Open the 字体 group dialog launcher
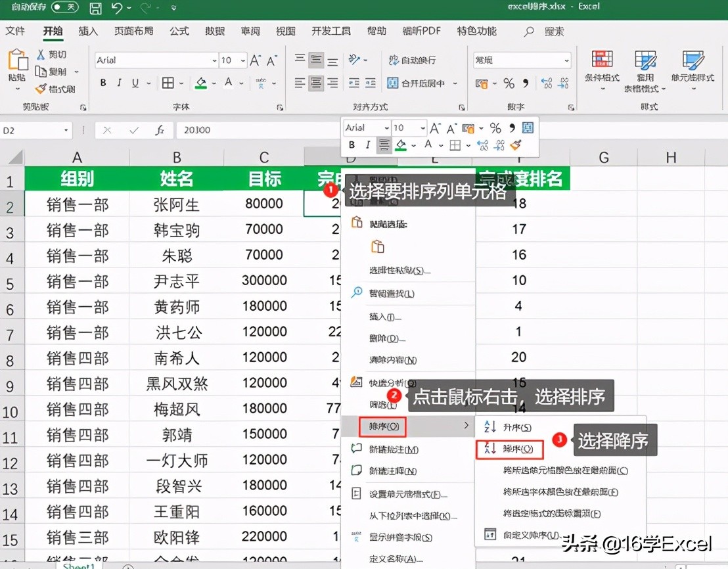Image resolution: width=728 pixels, height=569 pixels. [280, 108]
